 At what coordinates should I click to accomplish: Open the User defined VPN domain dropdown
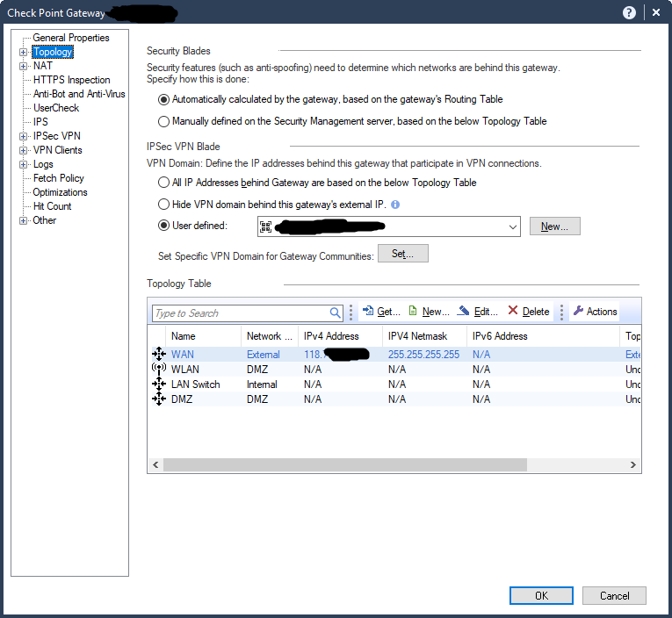coord(513,226)
